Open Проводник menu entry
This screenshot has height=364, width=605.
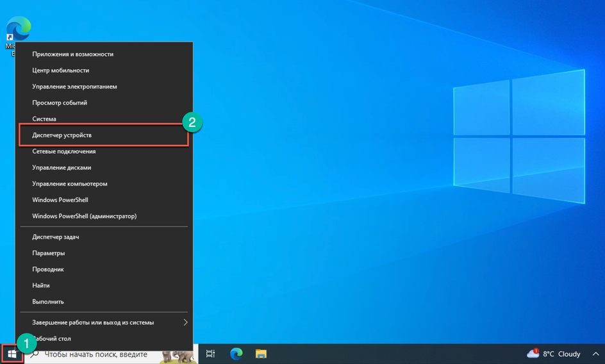point(104,269)
